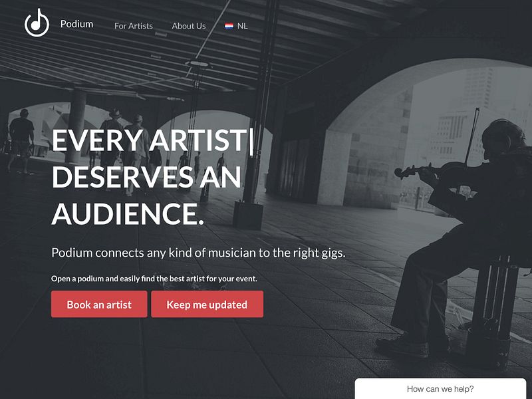Open the About Us menu item
The width and height of the screenshot is (532, 399).
point(189,26)
